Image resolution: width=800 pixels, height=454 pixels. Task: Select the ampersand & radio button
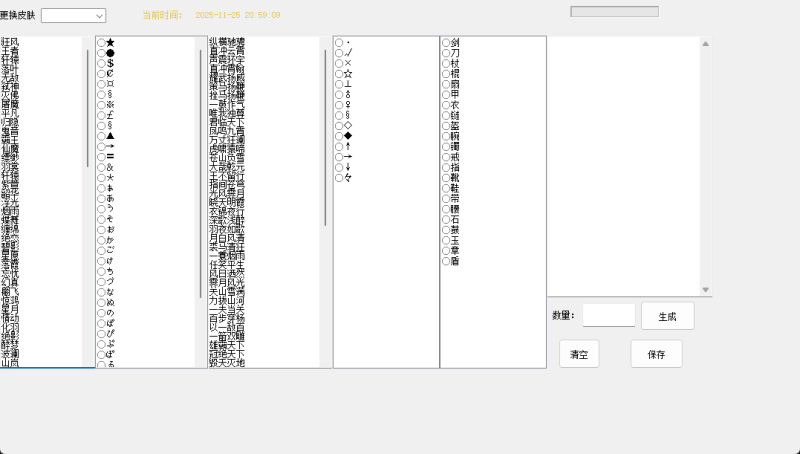click(x=102, y=167)
